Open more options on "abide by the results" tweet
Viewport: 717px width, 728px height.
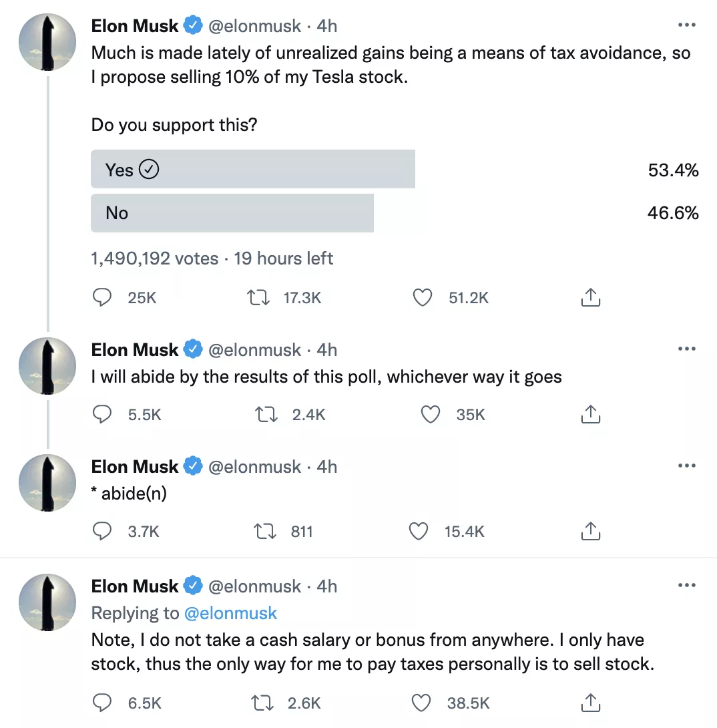[686, 349]
